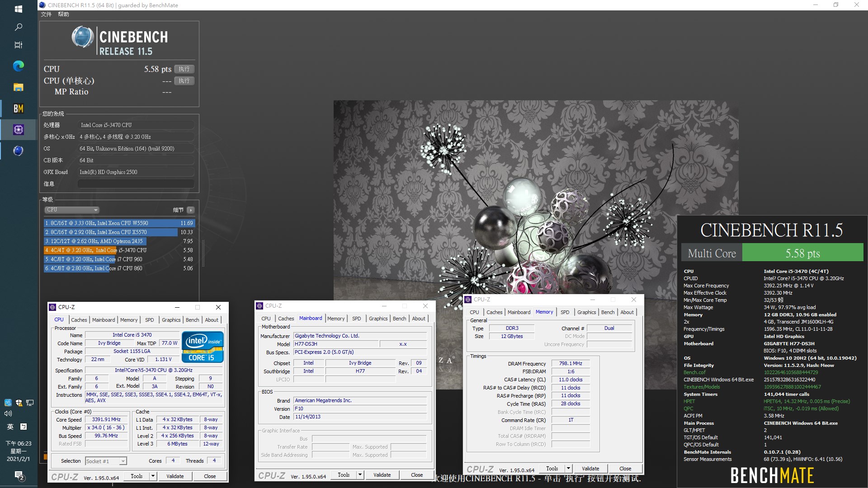The image size is (868, 488).
Task: Expand Tools arrow in CPU-Z Memory window
Action: click(568, 469)
